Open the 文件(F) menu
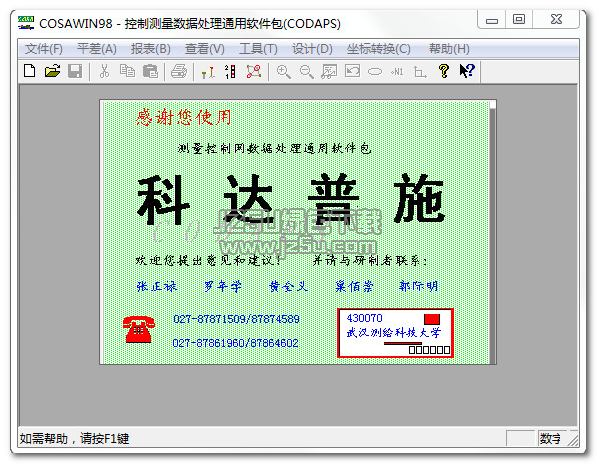597x464 pixels. [x=43, y=49]
